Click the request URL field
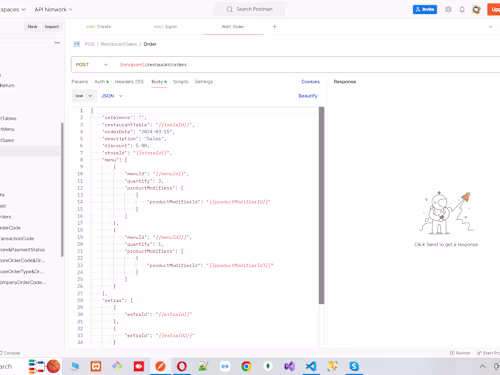Image resolution: width=500 pixels, height=375 pixels. click(308, 65)
